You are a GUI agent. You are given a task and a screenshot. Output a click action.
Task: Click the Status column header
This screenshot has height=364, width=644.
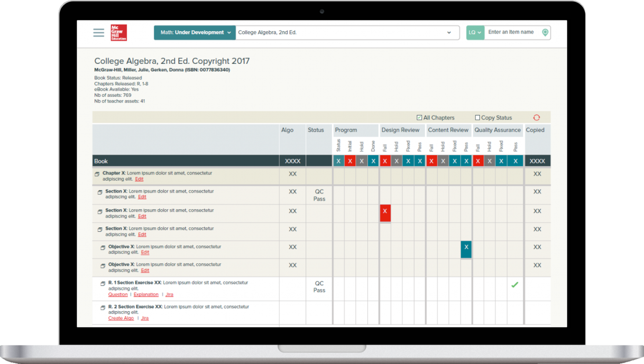tap(316, 130)
